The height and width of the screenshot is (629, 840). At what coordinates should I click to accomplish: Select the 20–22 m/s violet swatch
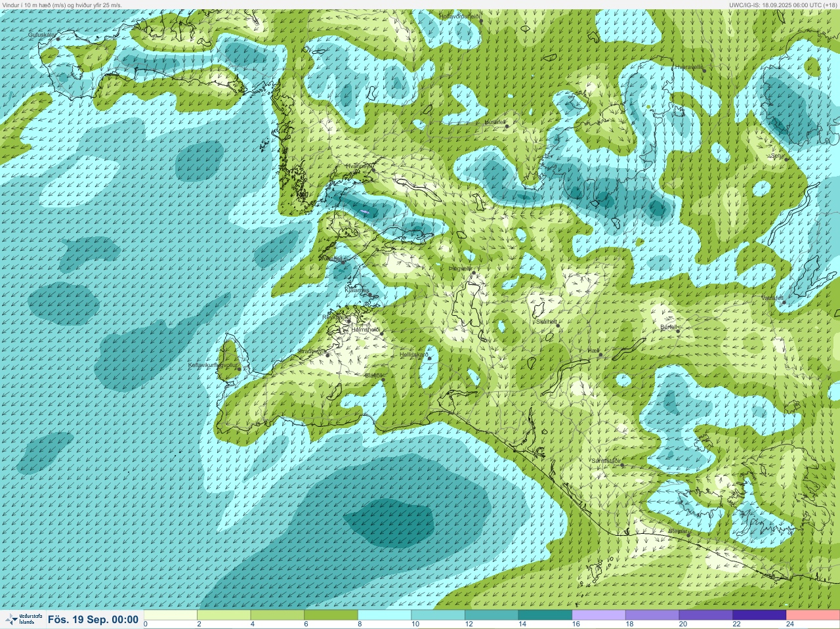706,615
